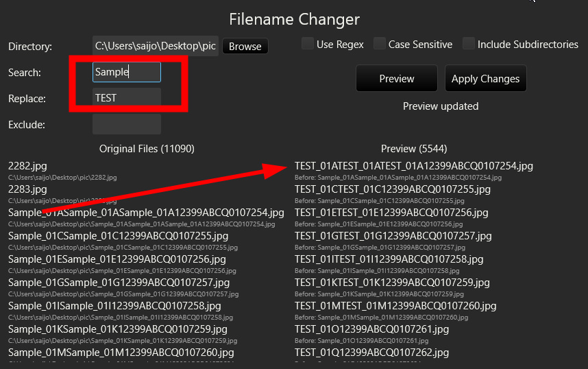Check Include Subdirectories option
This screenshot has height=369, width=588.
pos(469,44)
